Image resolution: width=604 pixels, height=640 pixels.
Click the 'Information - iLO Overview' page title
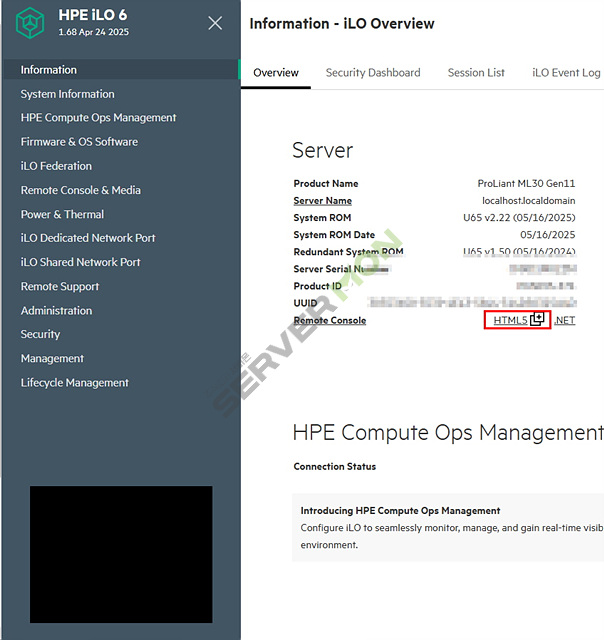(x=342, y=24)
